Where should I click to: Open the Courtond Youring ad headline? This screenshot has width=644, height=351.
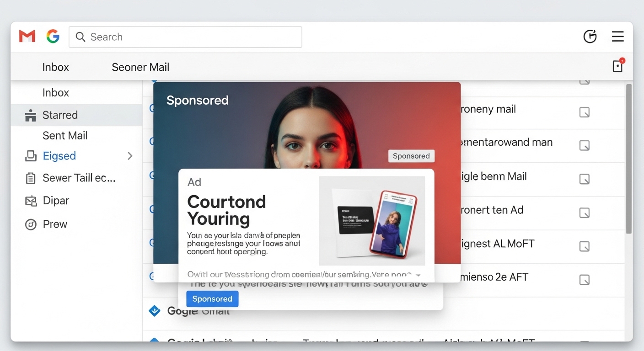tap(227, 210)
